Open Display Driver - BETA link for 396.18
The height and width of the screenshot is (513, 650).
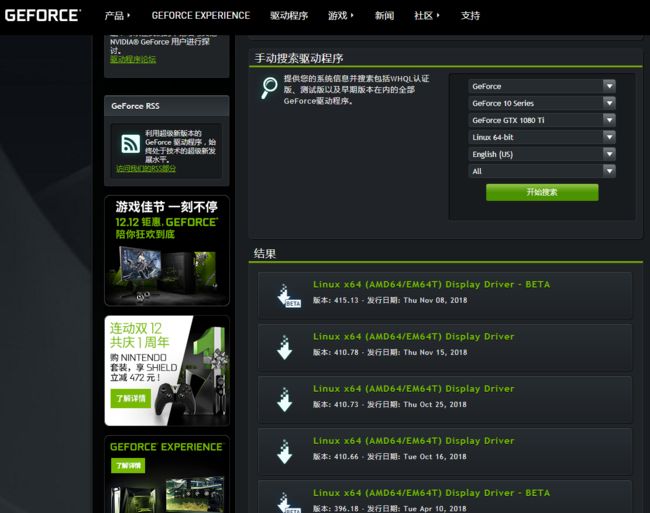tap(432, 493)
